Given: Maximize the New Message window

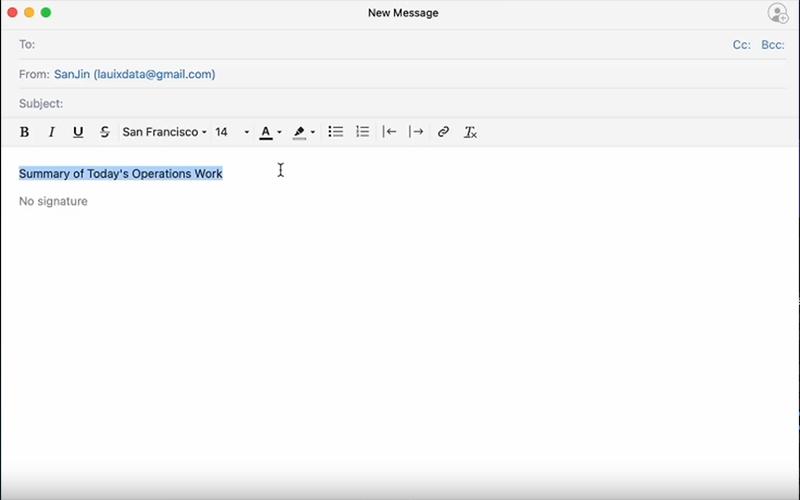Looking at the screenshot, I should coord(46,12).
